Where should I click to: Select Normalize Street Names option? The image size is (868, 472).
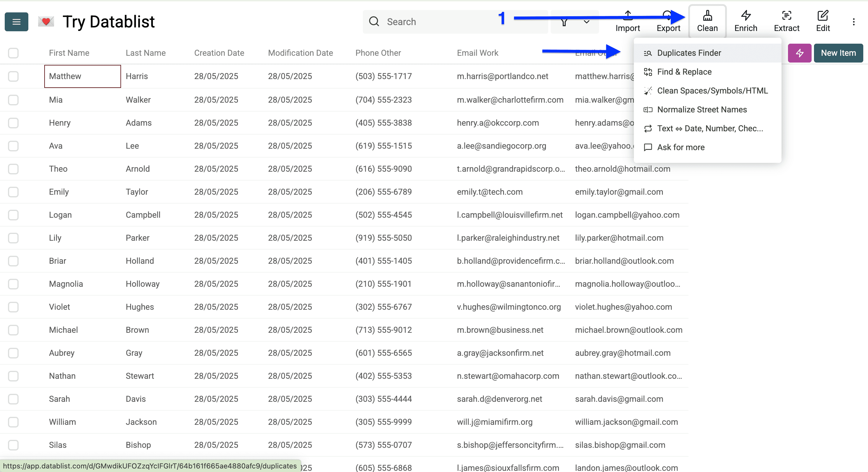click(x=701, y=109)
